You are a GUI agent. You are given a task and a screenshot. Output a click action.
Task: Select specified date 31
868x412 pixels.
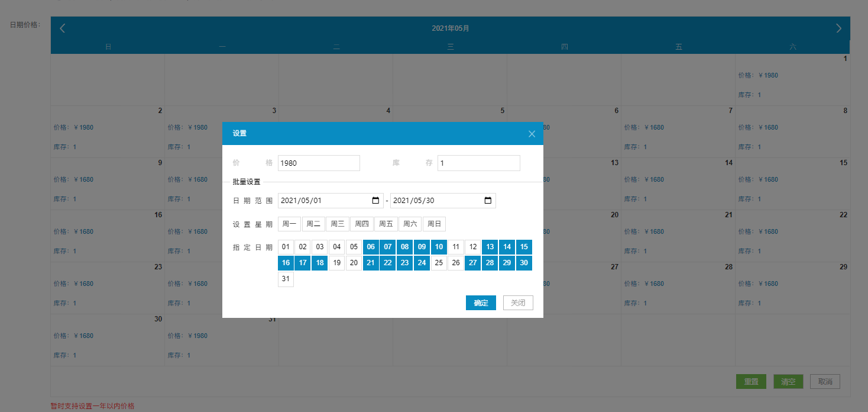point(286,279)
